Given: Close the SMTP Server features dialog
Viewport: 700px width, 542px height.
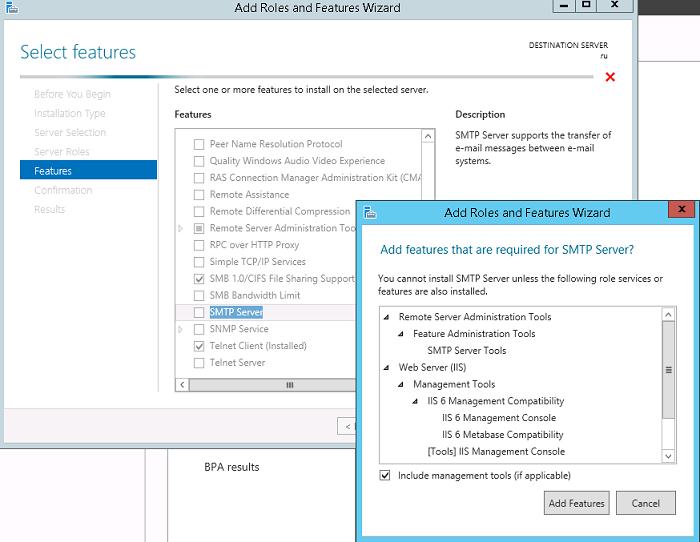Looking at the screenshot, I should pos(681,211).
